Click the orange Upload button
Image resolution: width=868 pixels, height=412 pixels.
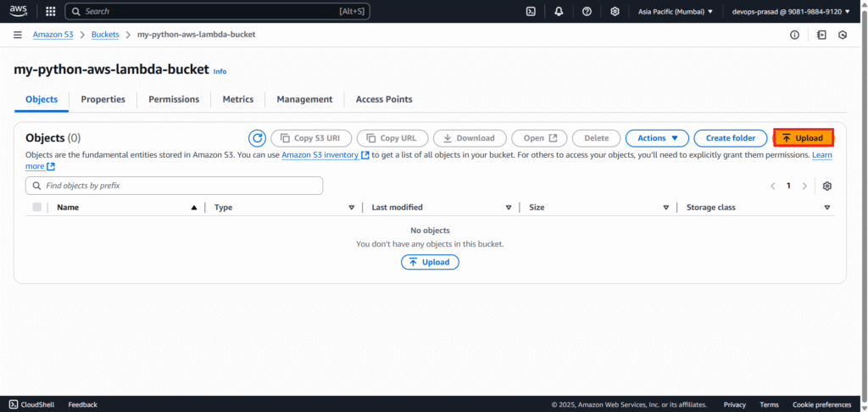[804, 138]
